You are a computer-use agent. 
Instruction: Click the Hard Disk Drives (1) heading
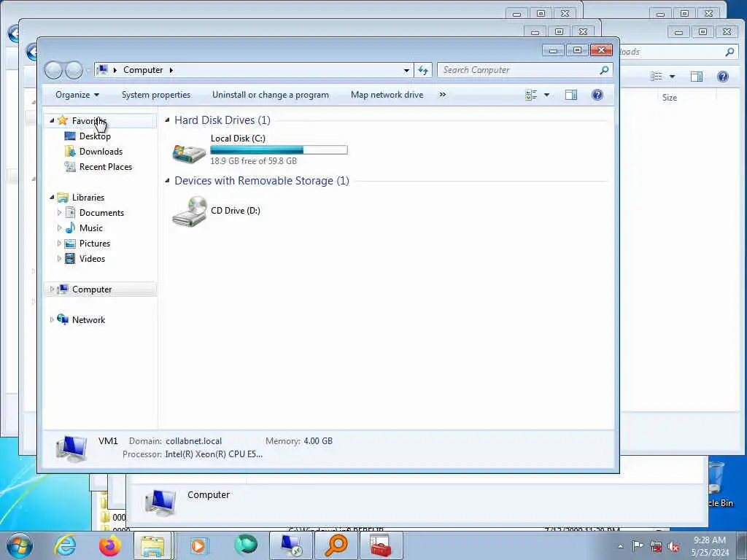point(222,120)
